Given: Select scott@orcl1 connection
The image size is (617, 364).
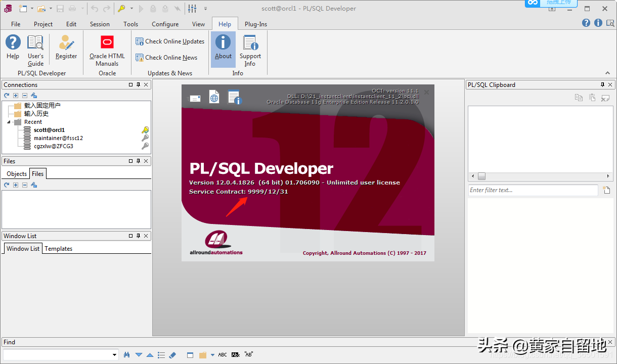Looking at the screenshot, I should [x=49, y=130].
